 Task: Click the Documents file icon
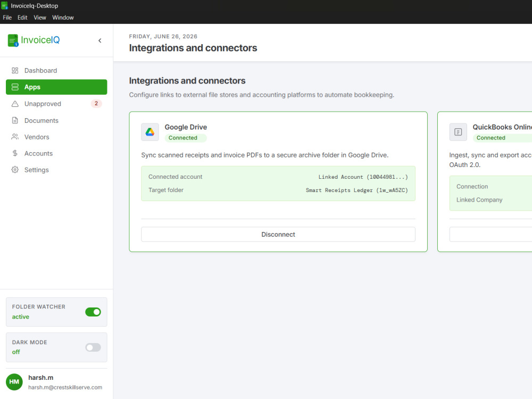[x=15, y=120]
